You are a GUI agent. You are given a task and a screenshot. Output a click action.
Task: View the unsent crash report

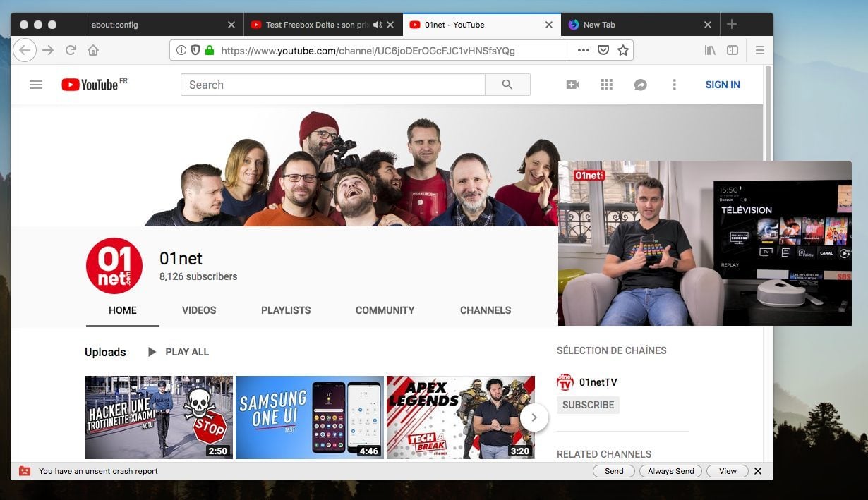[728, 471]
